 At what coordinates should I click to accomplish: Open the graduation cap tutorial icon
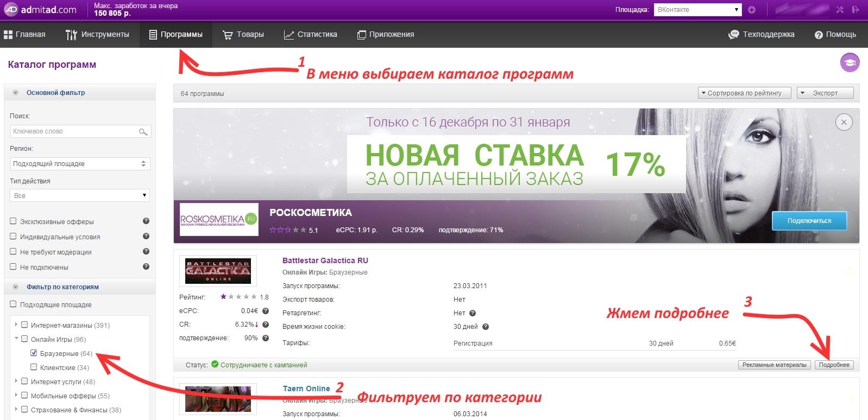[x=850, y=62]
